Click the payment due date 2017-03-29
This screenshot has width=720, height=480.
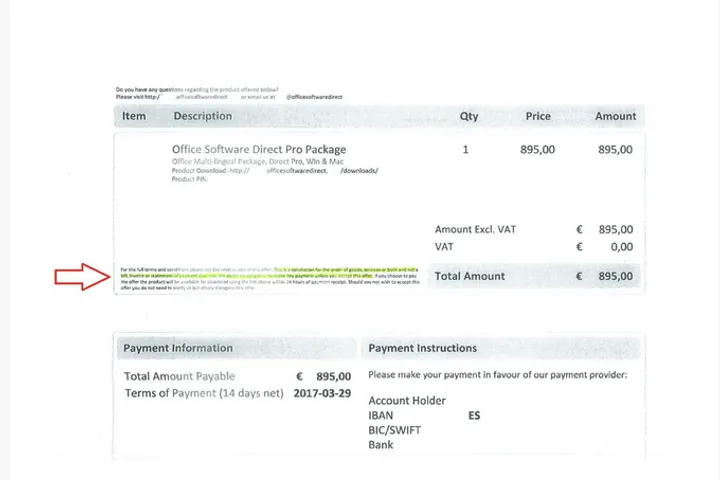322,393
